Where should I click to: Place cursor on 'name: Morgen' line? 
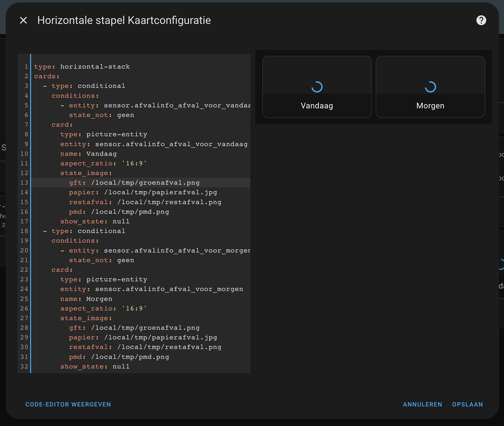coord(86,299)
